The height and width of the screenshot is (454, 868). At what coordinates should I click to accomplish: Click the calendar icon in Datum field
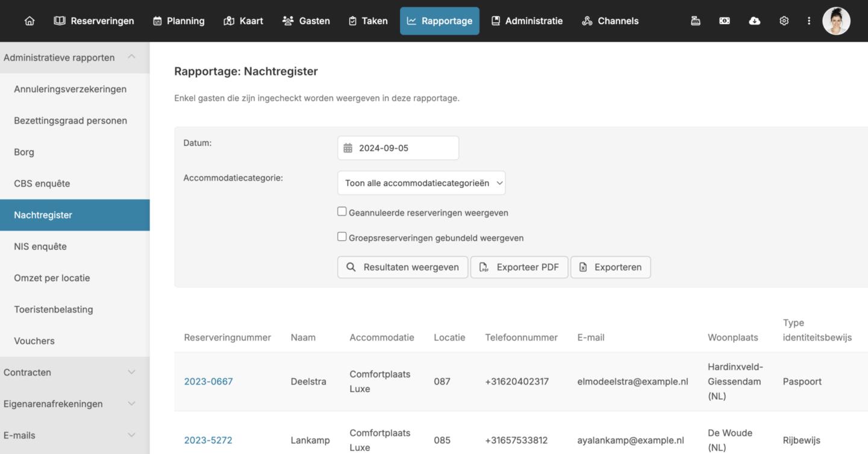tap(348, 148)
